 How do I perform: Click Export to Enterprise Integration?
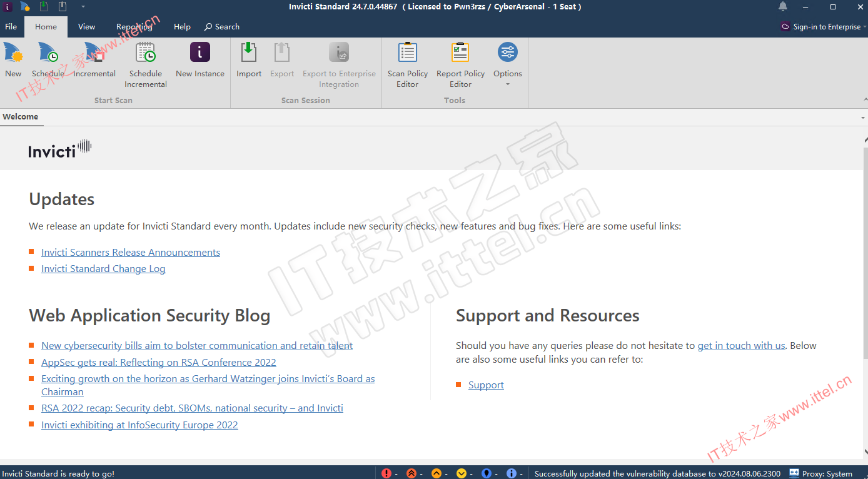[x=339, y=66]
